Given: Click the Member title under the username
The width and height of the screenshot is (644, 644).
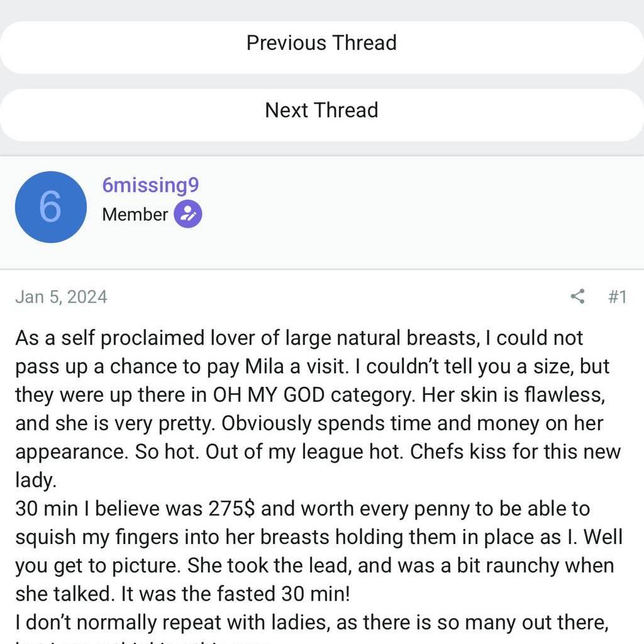Looking at the screenshot, I should point(135,214).
